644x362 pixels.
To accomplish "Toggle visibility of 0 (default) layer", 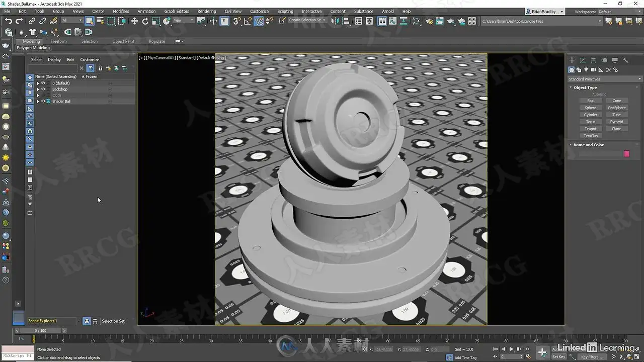I will tap(43, 83).
